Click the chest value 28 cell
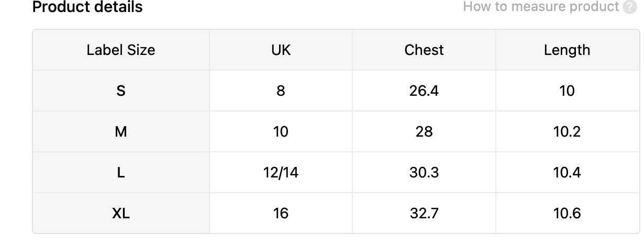The image size is (644, 245). (424, 132)
